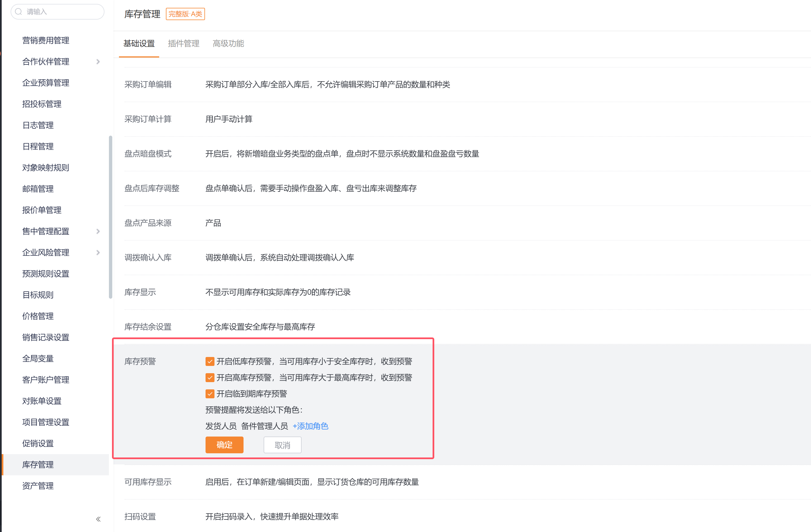Click the search magnifier icon
The image size is (811, 532).
coord(19,11)
